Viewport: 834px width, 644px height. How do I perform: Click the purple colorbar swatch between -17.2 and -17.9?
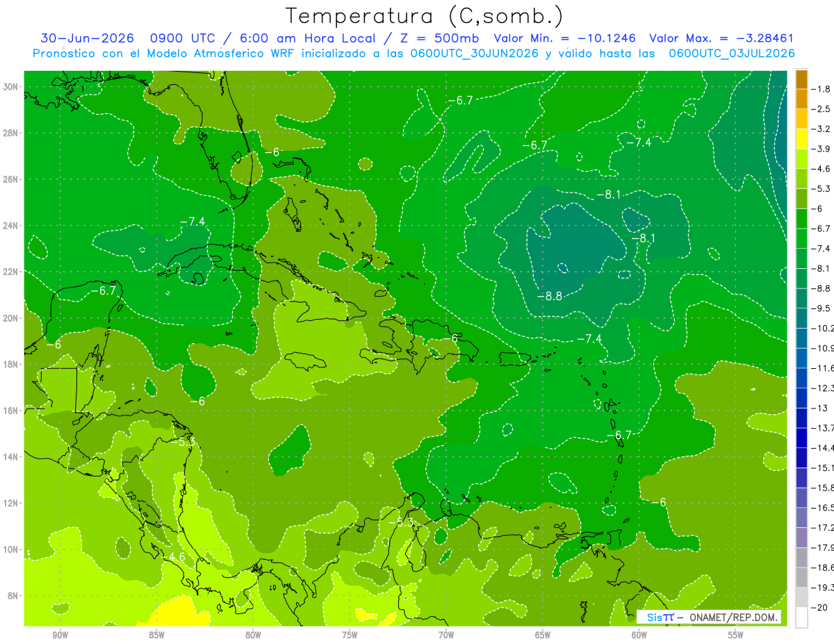click(x=801, y=538)
